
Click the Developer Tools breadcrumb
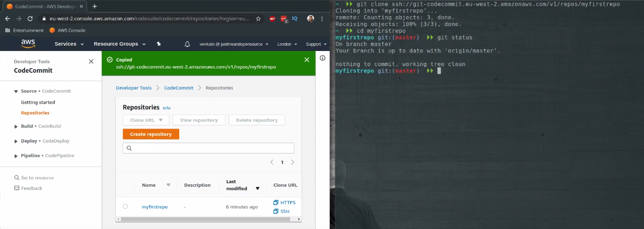[x=133, y=88]
